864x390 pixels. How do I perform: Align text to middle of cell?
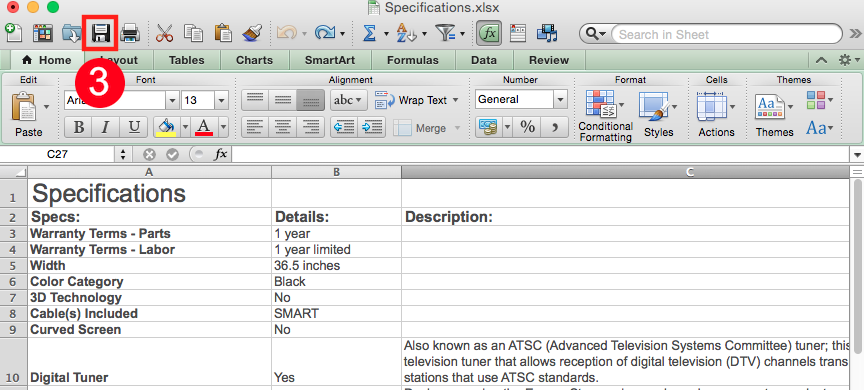(x=283, y=100)
